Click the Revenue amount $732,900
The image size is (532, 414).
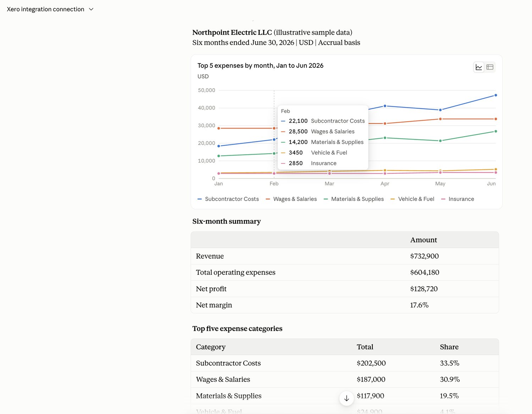(x=424, y=256)
